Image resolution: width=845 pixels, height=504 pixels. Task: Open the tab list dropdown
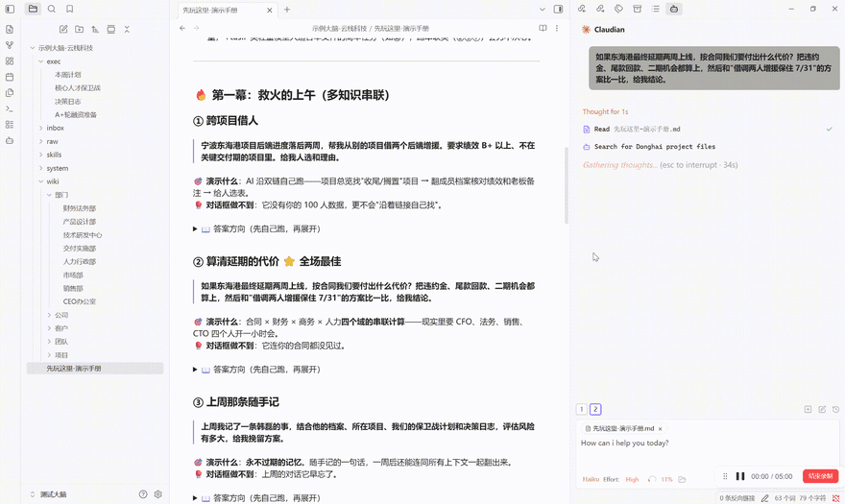click(x=543, y=10)
